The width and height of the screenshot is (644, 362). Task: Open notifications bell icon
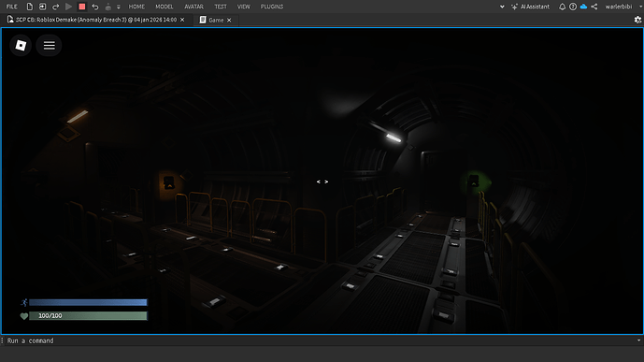(563, 7)
